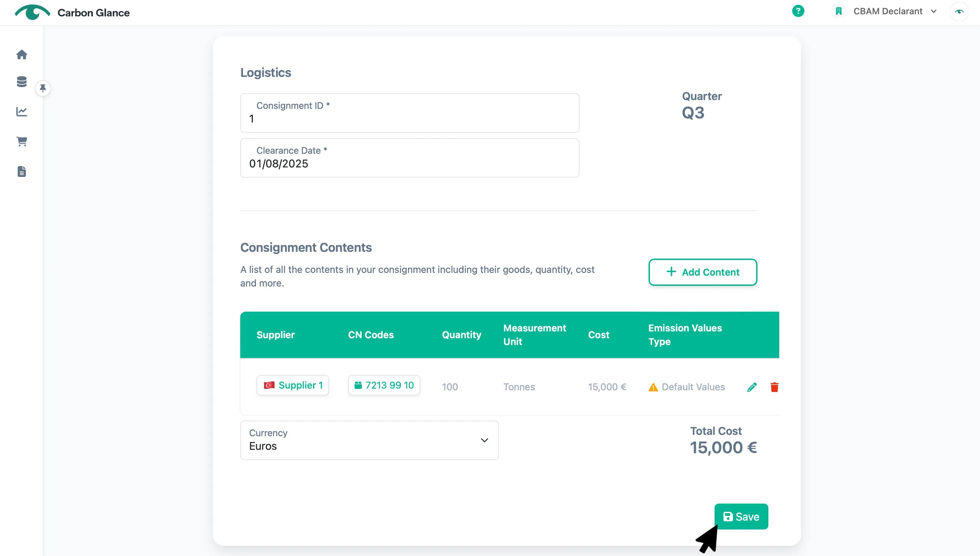Click the Carbon Glance logo
980x556 pixels.
coord(72,12)
